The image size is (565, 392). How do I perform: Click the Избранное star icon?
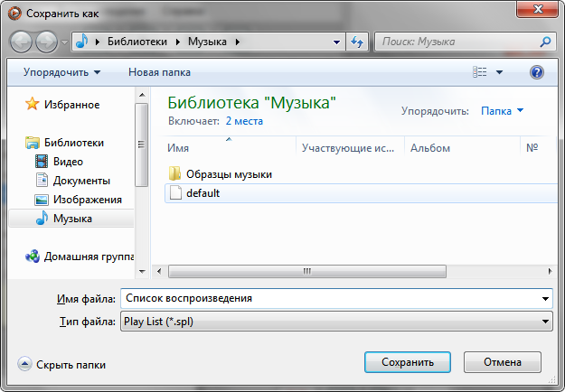click(x=32, y=104)
